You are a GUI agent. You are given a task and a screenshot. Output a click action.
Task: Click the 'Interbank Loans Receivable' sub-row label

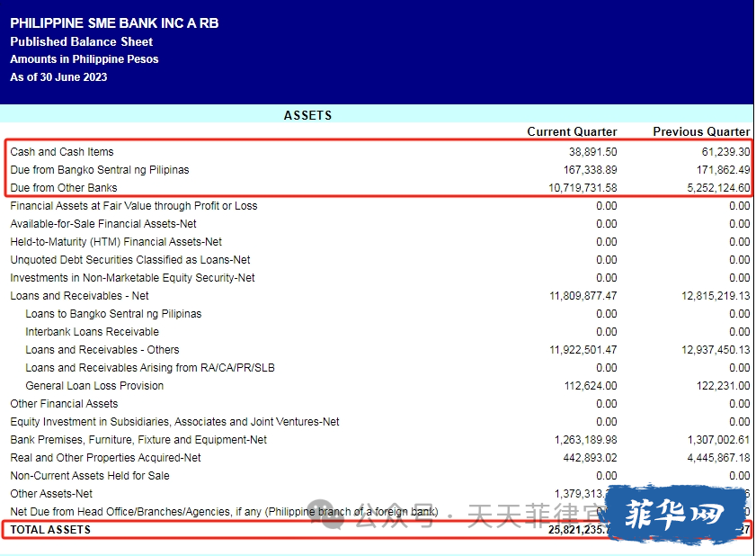[92, 332]
